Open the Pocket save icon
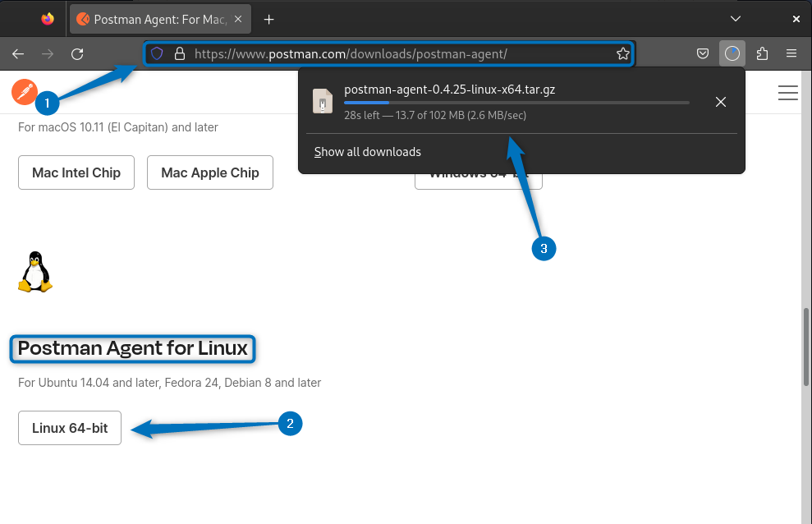Viewport: 812px width, 524px height. (703, 54)
